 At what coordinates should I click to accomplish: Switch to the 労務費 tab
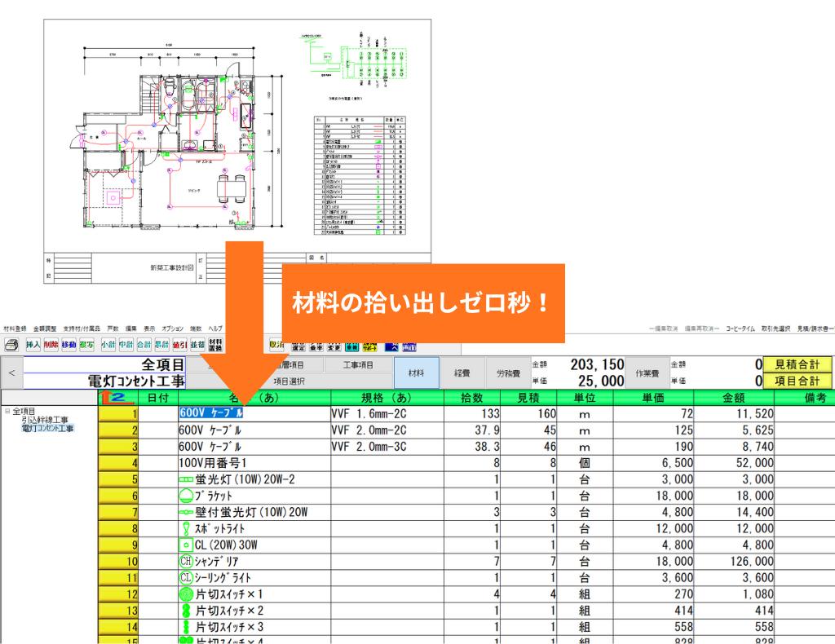click(x=508, y=373)
